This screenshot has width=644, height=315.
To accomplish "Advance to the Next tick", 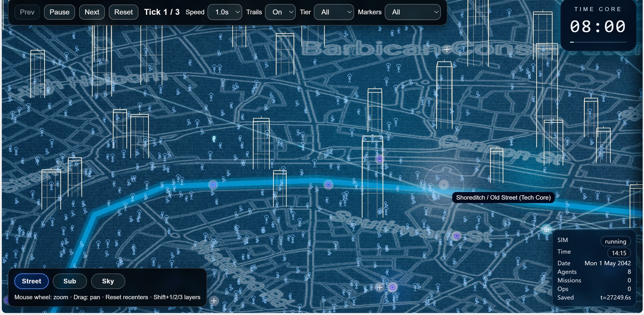I will pos(92,12).
